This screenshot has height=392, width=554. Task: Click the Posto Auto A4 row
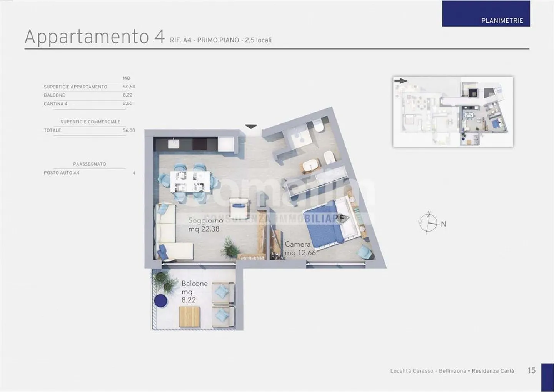[89, 173]
